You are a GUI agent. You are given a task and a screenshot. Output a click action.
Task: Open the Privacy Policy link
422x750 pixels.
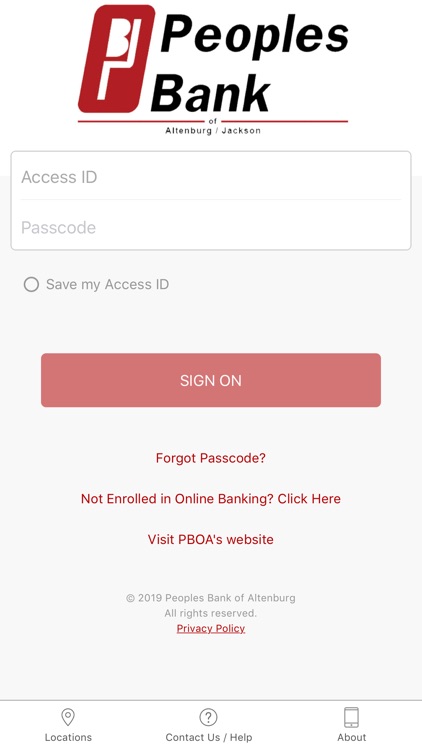pyautogui.click(x=211, y=629)
